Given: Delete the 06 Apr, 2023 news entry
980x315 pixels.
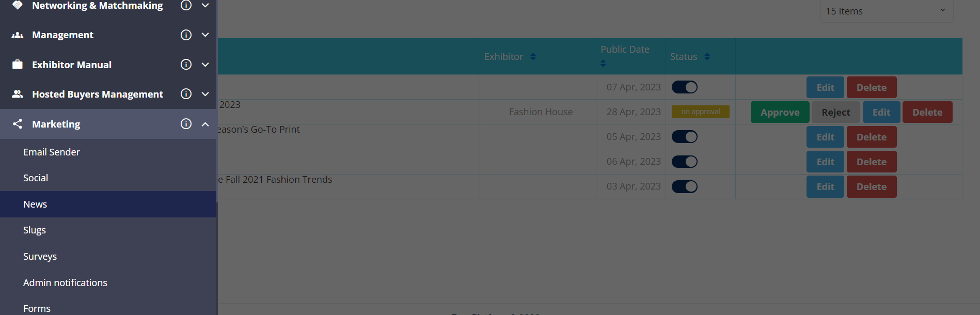Looking at the screenshot, I should point(872,162).
